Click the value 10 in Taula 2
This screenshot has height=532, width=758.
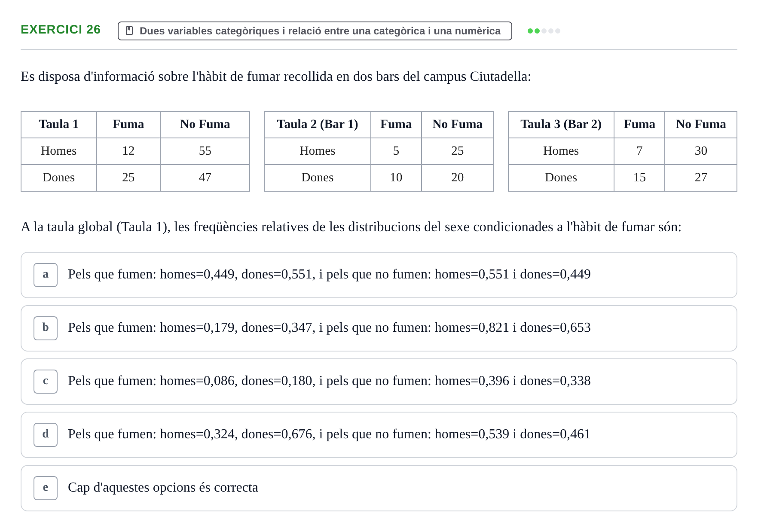point(396,178)
